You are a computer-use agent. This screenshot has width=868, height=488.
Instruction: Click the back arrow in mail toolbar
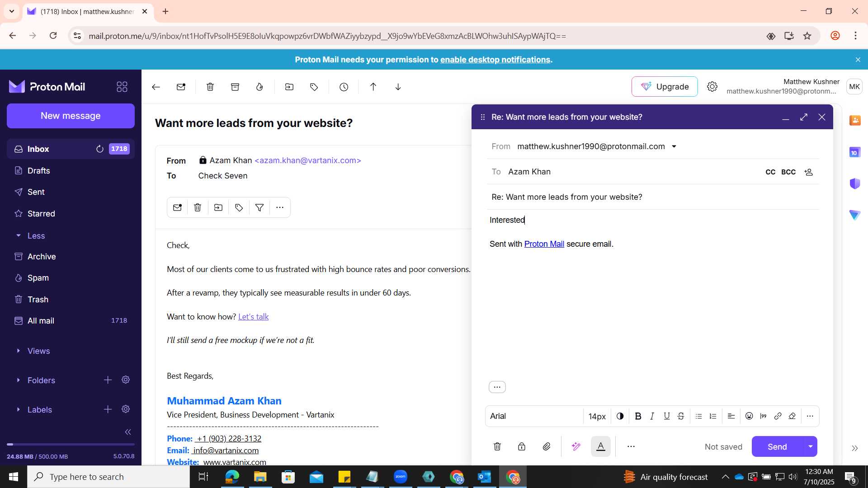coord(156,87)
